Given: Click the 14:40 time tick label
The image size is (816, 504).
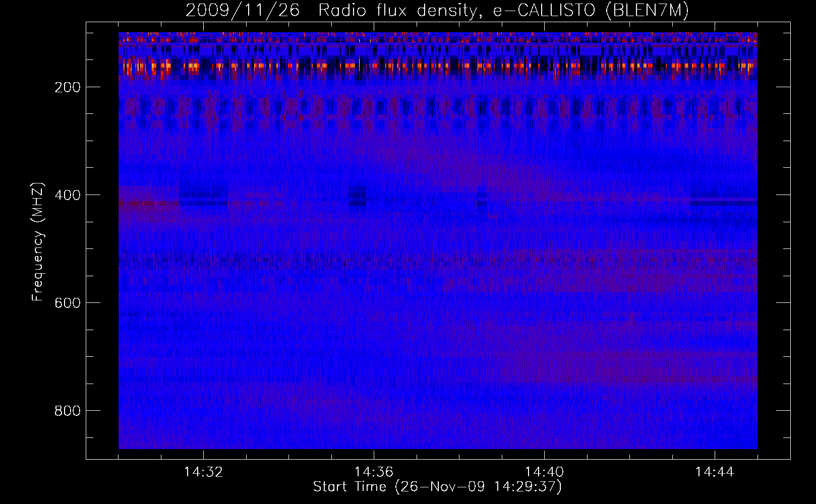Looking at the screenshot, I should 544,472.
